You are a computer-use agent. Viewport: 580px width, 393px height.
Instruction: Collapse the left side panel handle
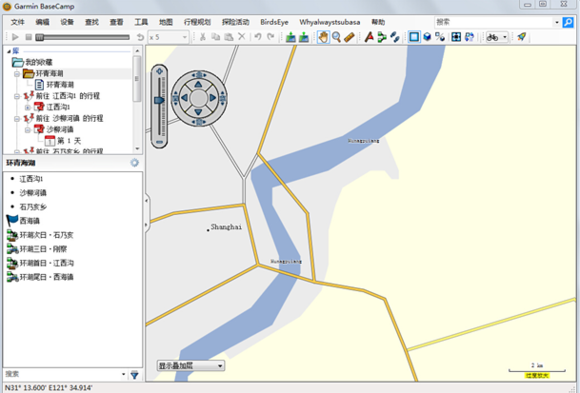146,212
